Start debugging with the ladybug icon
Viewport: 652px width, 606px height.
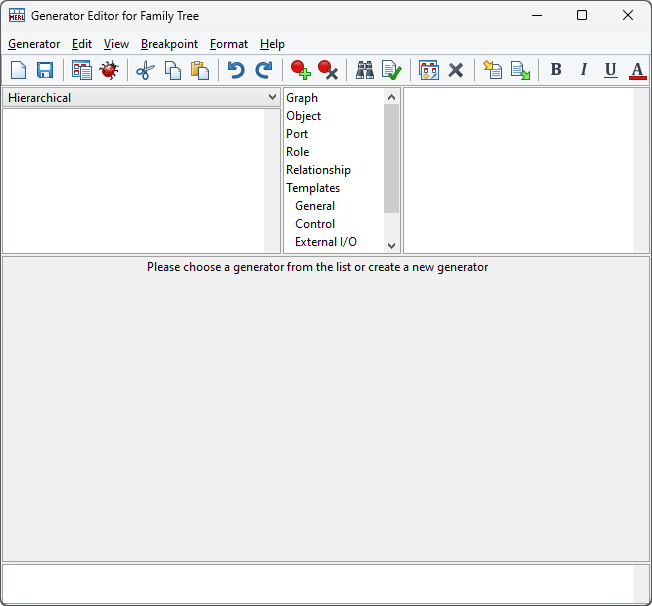[x=109, y=70]
